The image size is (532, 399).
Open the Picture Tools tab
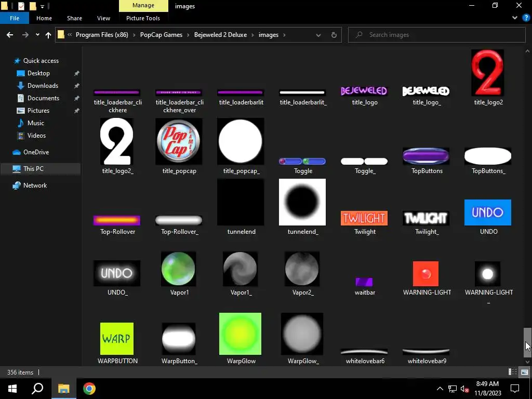(143, 18)
